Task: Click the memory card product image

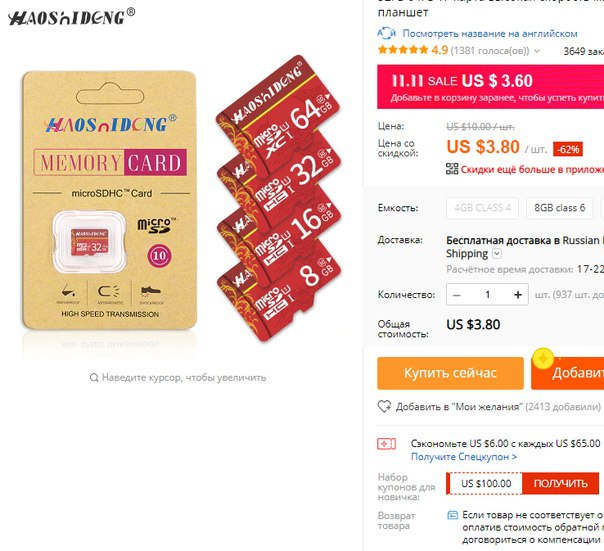Action: tap(181, 199)
